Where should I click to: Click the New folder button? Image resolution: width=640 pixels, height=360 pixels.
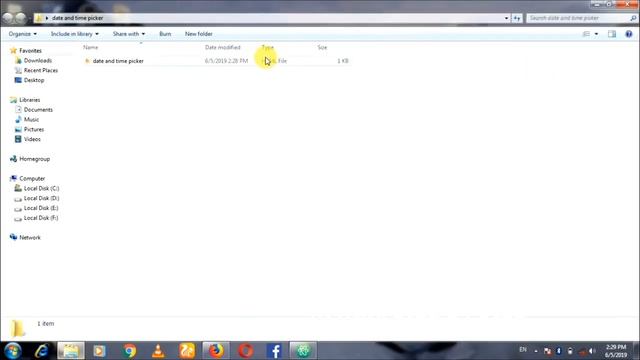click(199, 34)
